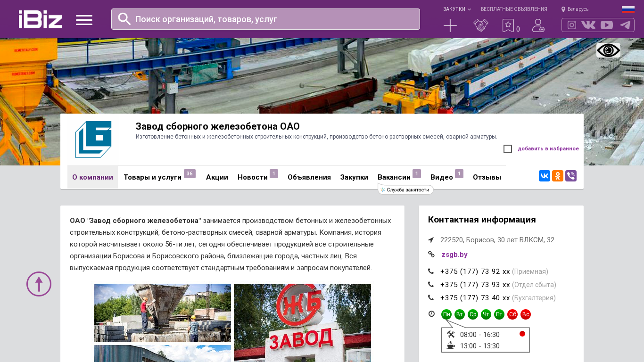Visit the zsgb.by website link
644x362 pixels.
(x=454, y=255)
